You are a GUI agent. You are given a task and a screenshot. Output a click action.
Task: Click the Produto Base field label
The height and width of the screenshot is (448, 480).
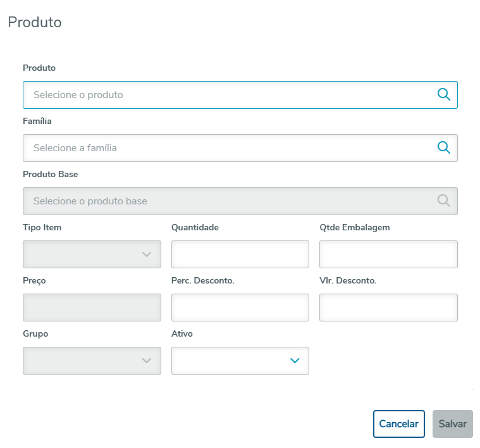51,174
